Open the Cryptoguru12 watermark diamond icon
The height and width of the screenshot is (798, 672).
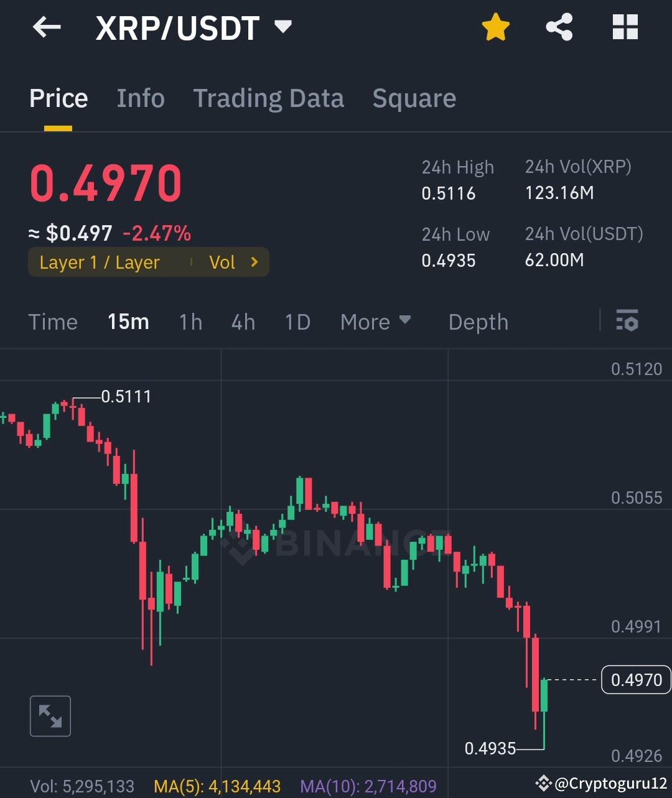tap(544, 783)
